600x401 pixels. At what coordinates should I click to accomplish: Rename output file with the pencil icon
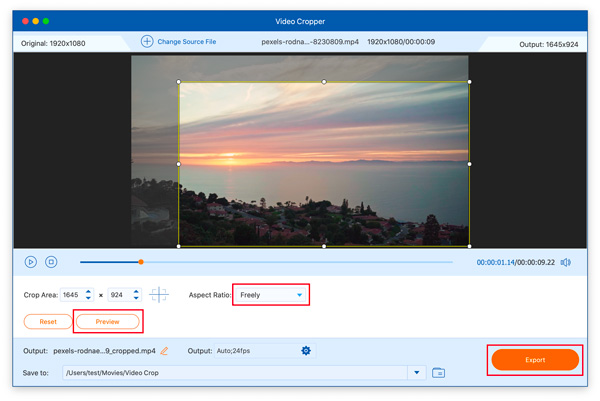click(164, 351)
